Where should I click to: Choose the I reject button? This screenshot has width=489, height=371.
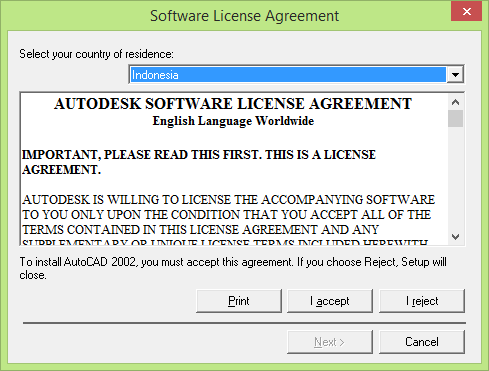click(x=422, y=301)
